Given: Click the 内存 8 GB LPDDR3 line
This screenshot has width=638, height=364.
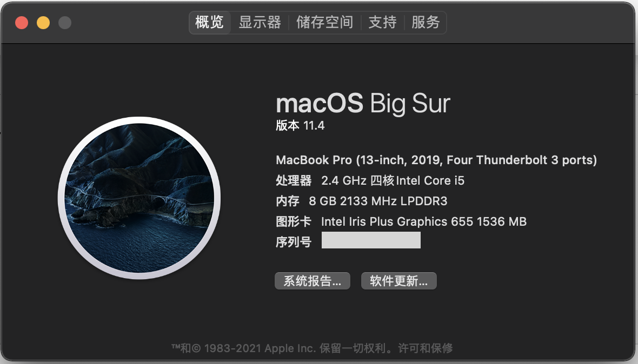Looking at the screenshot, I should [361, 201].
